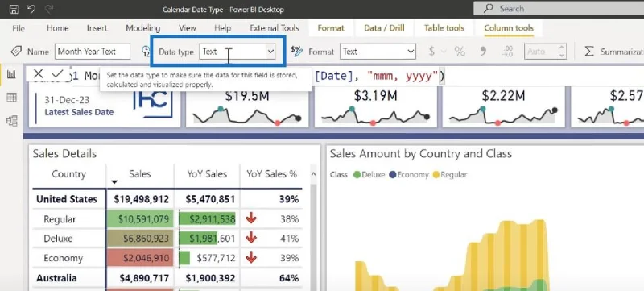Click the $19.5M sparkline card

pos(247,108)
